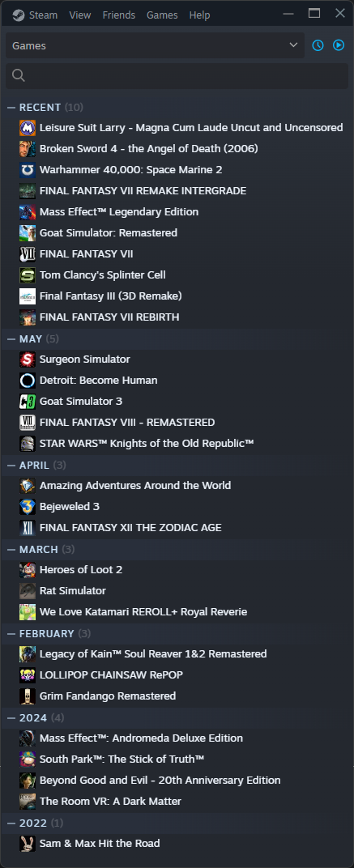Image resolution: width=354 pixels, height=868 pixels.
Task: Collapse the RECENT games section
Action: 11,108
